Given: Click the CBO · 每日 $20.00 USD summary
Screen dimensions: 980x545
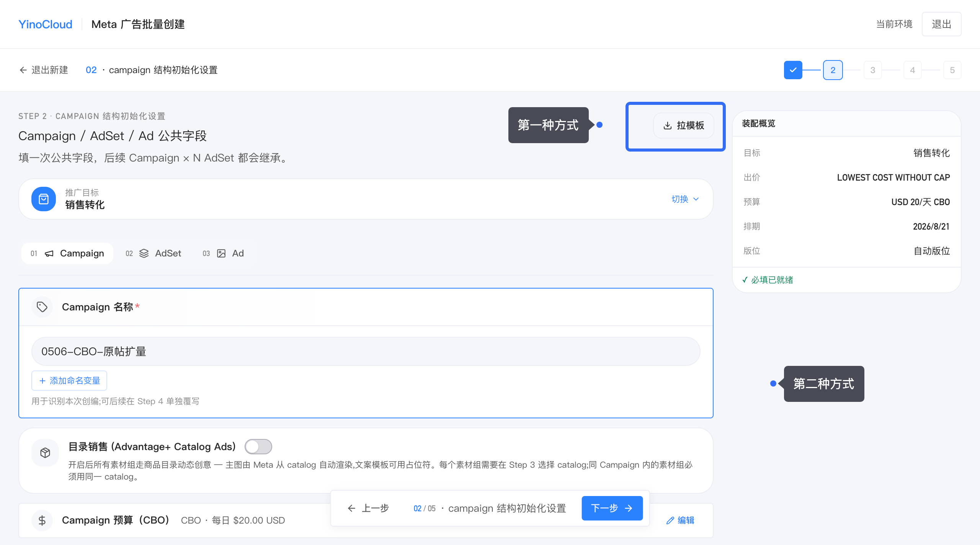Looking at the screenshot, I should tap(233, 521).
